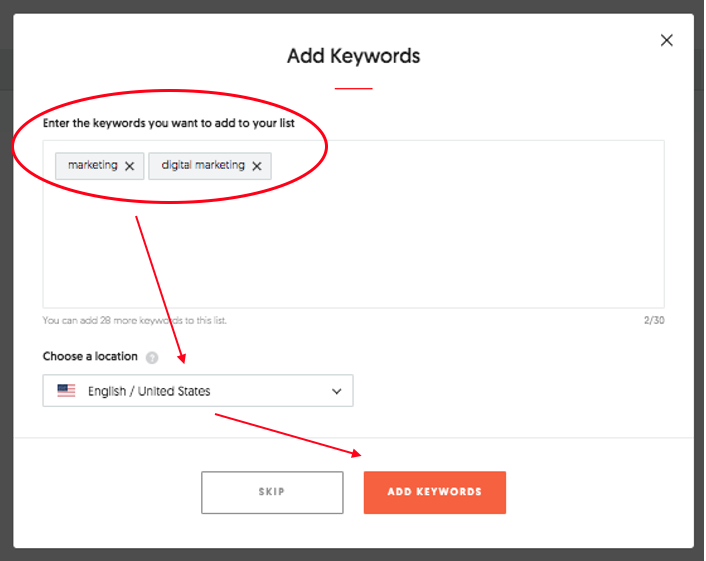This screenshot has width=706, height=561.
Task: Select the "marketing" keyword chip text
Action: [92, 165]
